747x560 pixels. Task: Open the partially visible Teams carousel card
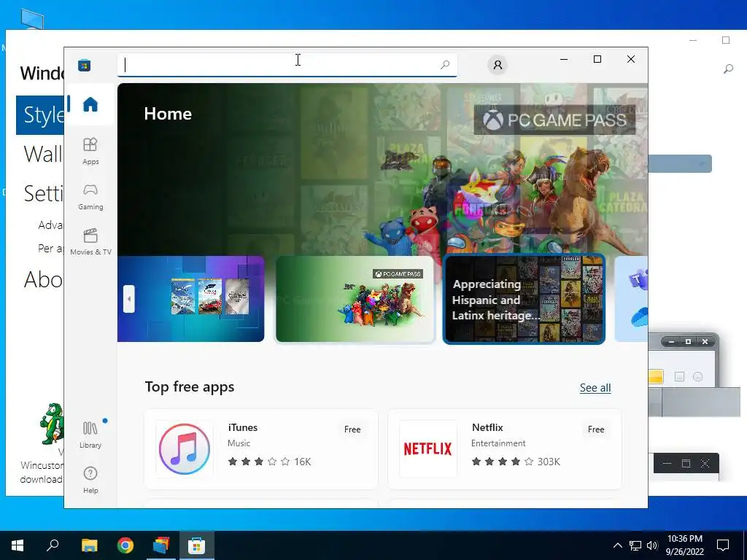tap(631, 299)
